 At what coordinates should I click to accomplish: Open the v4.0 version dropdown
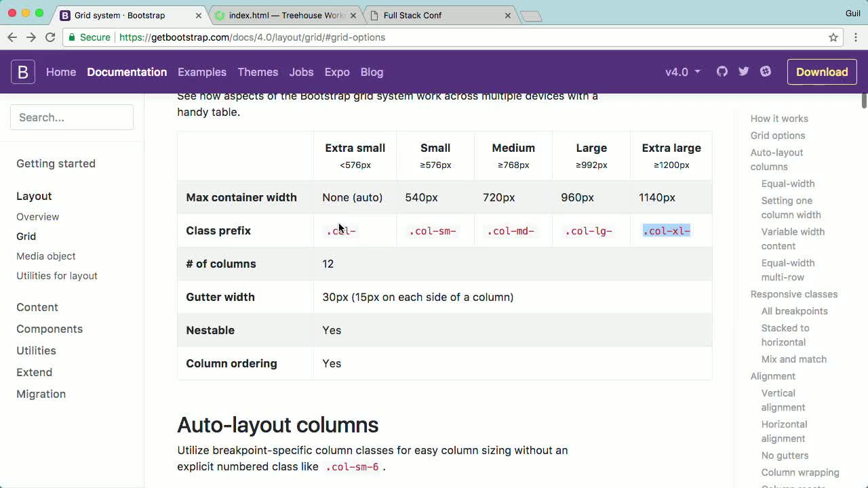click(x=682, y=71)
